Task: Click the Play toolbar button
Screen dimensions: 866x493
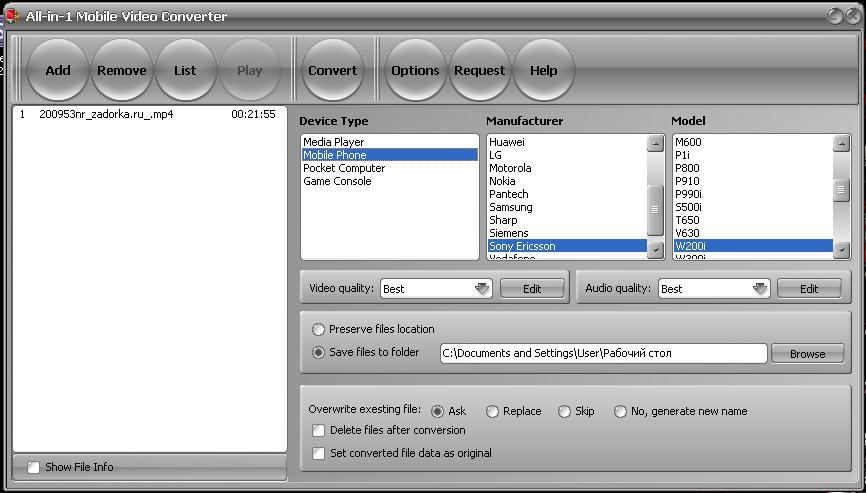Action: 250,70
